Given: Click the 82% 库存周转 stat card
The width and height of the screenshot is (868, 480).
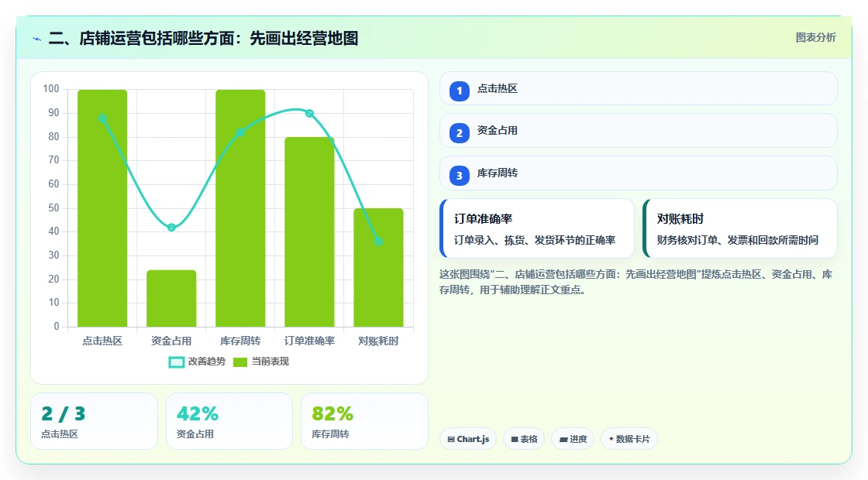Looking at the screenshot, I should 364,421.
